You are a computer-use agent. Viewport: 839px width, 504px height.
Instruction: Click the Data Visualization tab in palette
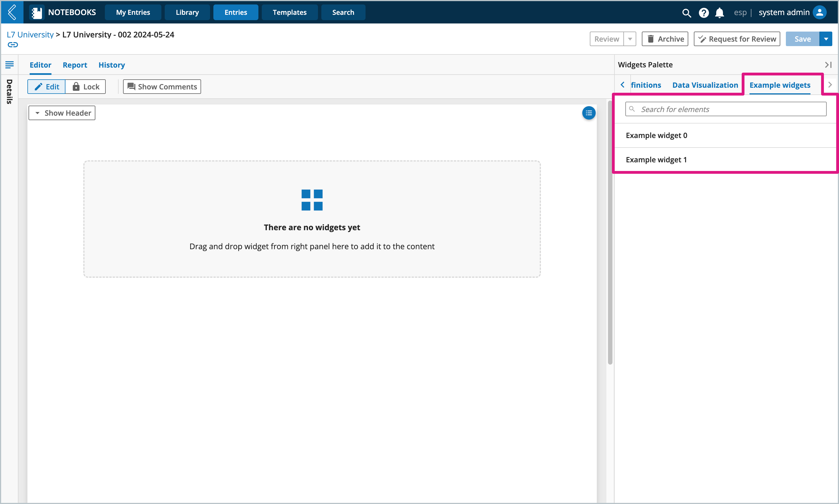[x=705, y=84]
